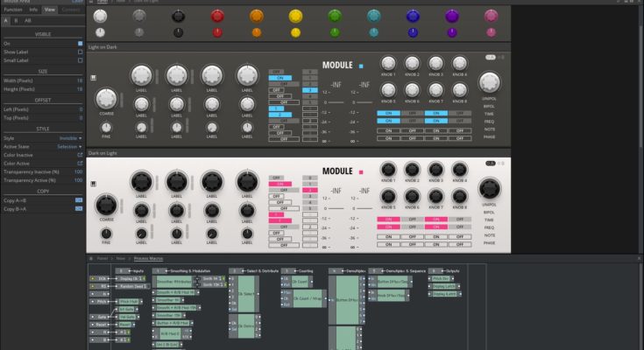Click the yellow knob in the top row
Screen dimensions: 644x350
tap(295, 16)
